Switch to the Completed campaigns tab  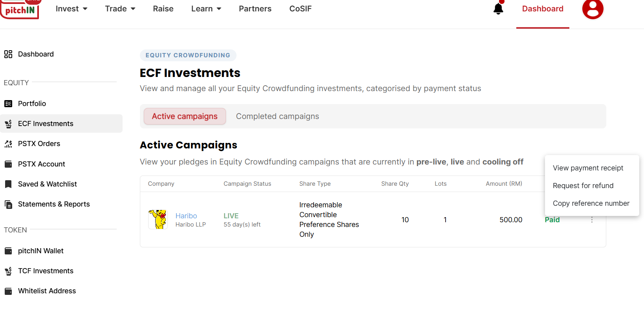coord(277,116)
